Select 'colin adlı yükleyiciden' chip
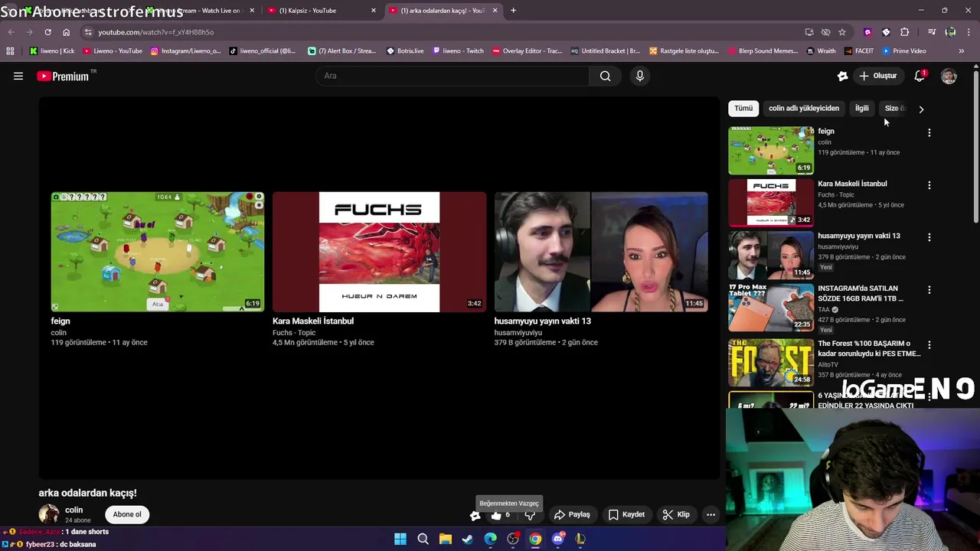980x551 pixels. coord(804,109)
